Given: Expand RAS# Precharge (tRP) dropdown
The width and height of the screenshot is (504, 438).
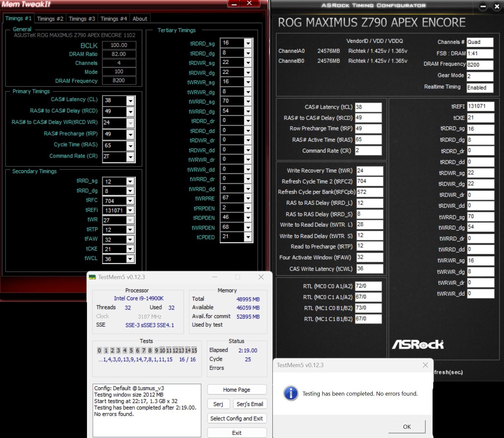Looking at the screenshot, I should 131,134.
